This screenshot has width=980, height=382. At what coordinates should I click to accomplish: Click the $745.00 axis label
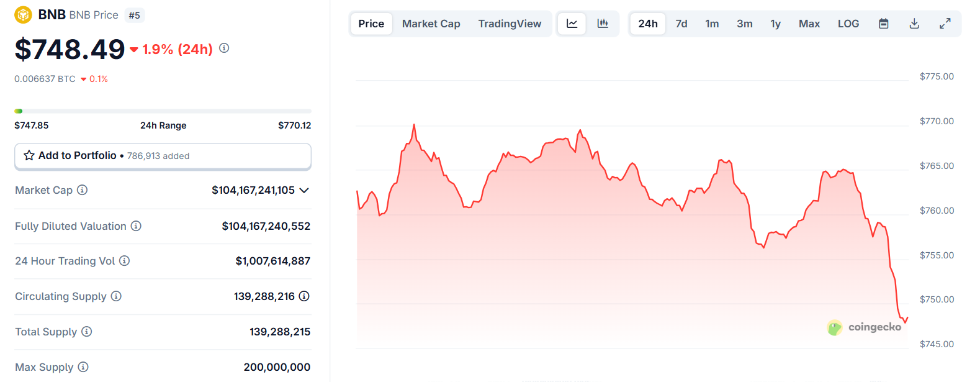coord(937,344)
